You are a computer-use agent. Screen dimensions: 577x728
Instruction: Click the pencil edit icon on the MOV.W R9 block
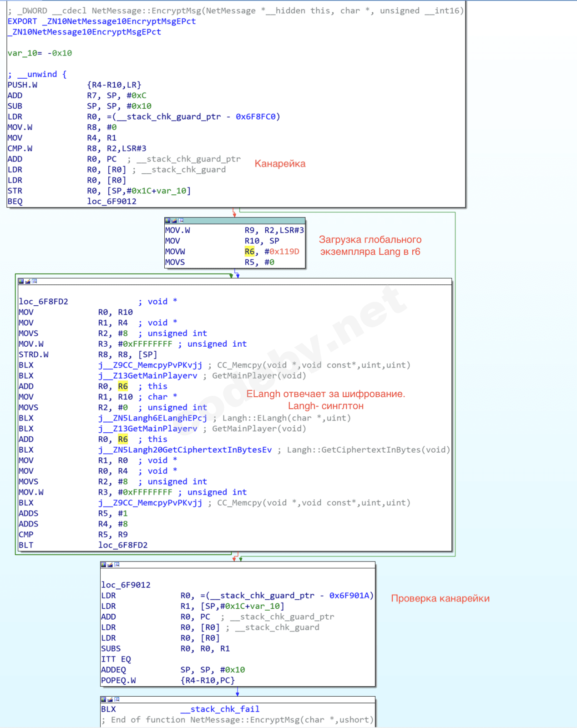click(174, 221)
